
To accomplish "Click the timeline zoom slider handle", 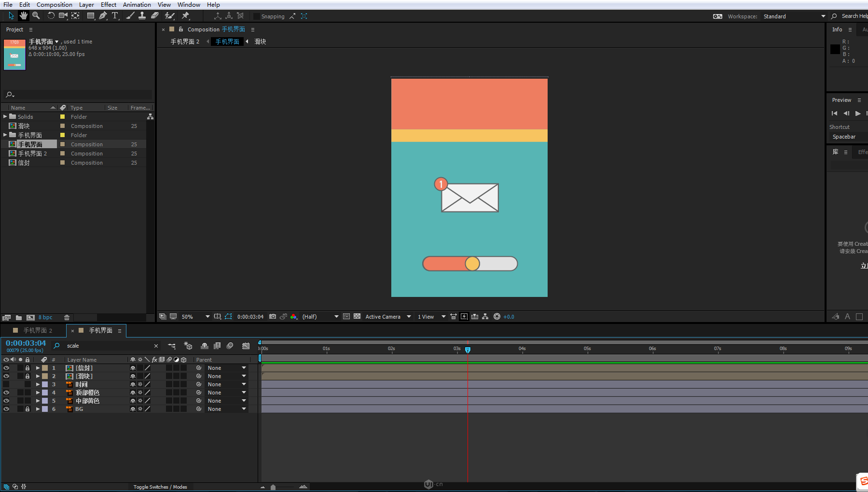I will click(273, 487).
